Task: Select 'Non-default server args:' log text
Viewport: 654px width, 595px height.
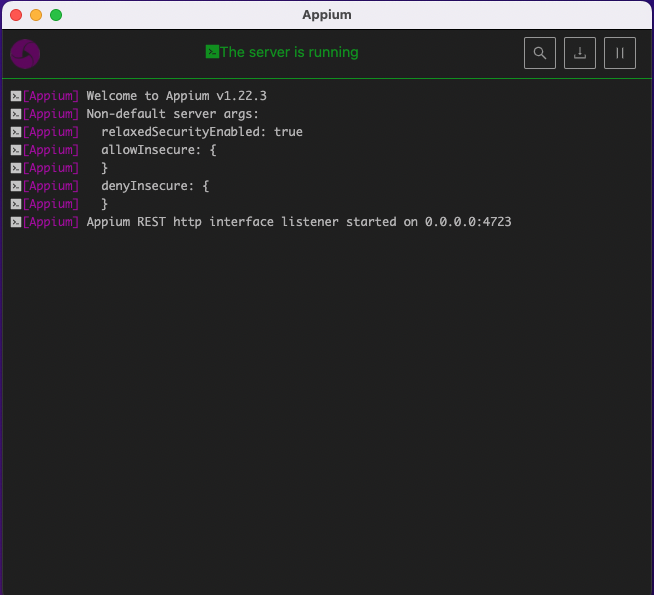Action: coord(173,114)
